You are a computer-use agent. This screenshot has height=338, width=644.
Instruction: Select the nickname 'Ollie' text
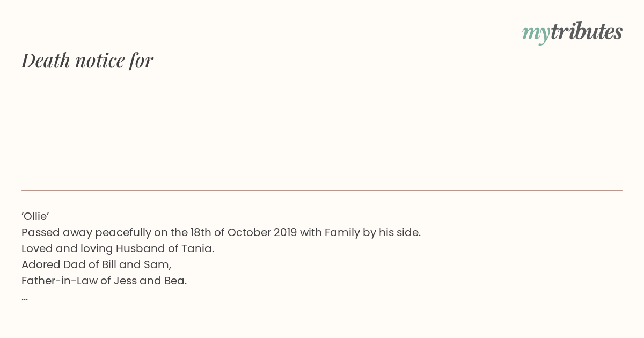tap(35, 216)
